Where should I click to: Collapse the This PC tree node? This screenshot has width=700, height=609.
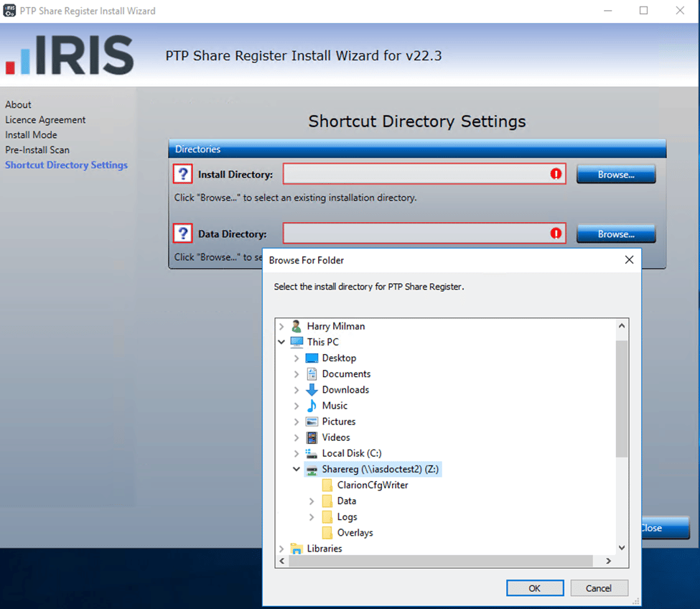pos(281,342)
